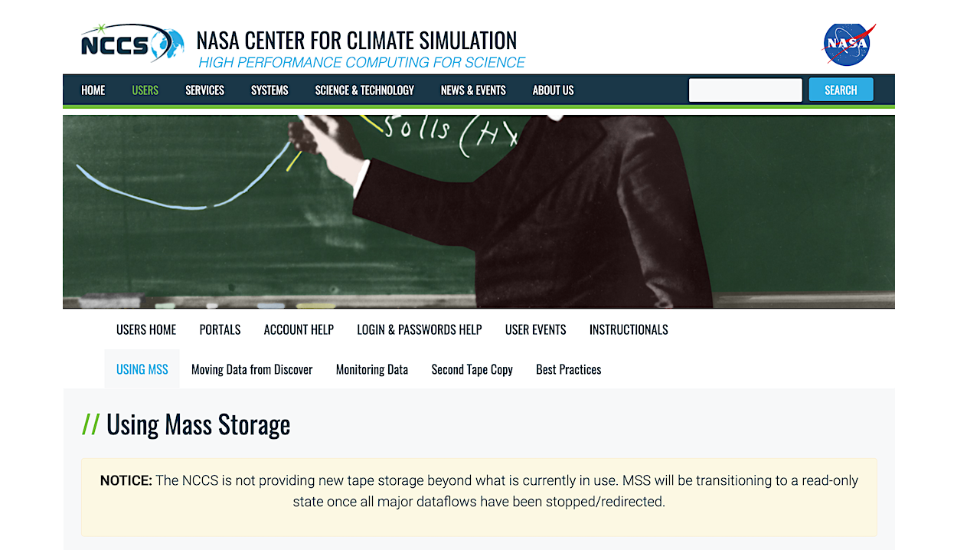Expand the Services navigation menu
Image resolution: width=980 pixels, height=550 pixels.
[204, 90]
